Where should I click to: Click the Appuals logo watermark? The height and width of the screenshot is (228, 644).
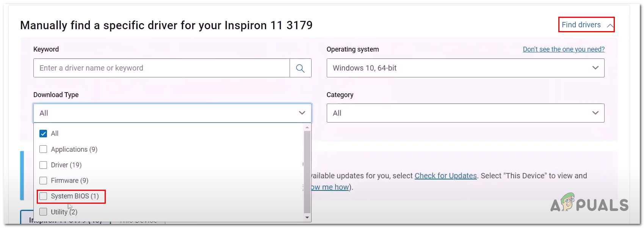(589, 203)
